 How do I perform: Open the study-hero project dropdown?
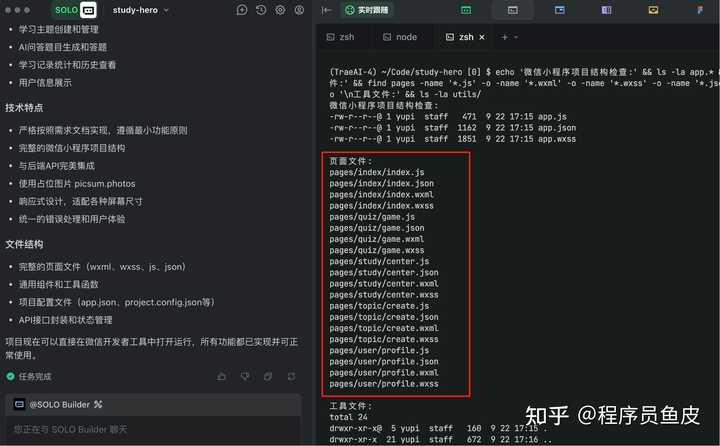(141, 10)
